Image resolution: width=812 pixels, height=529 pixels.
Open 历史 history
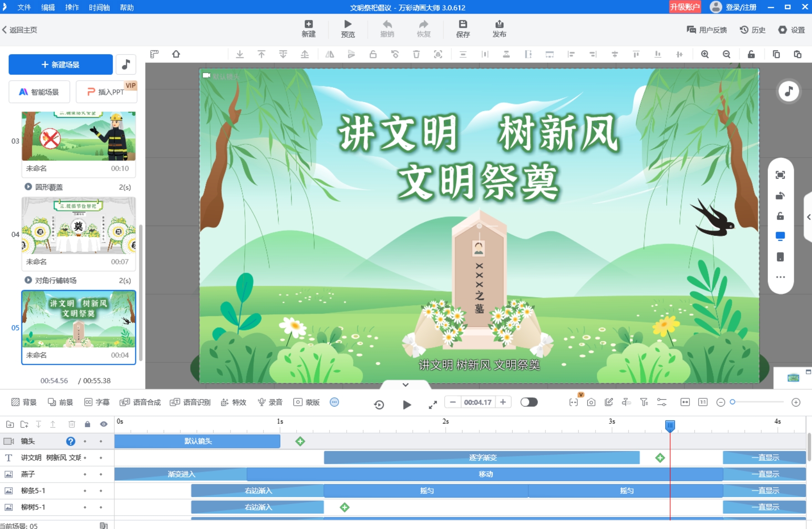click(x=753, y=30)
